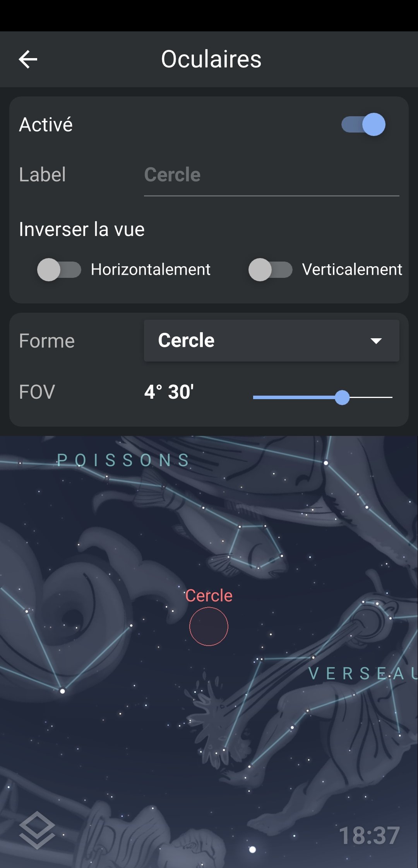The height and width of the screenshot is (868, 418).
Task: Focus the Label text field
Action: 271,175
